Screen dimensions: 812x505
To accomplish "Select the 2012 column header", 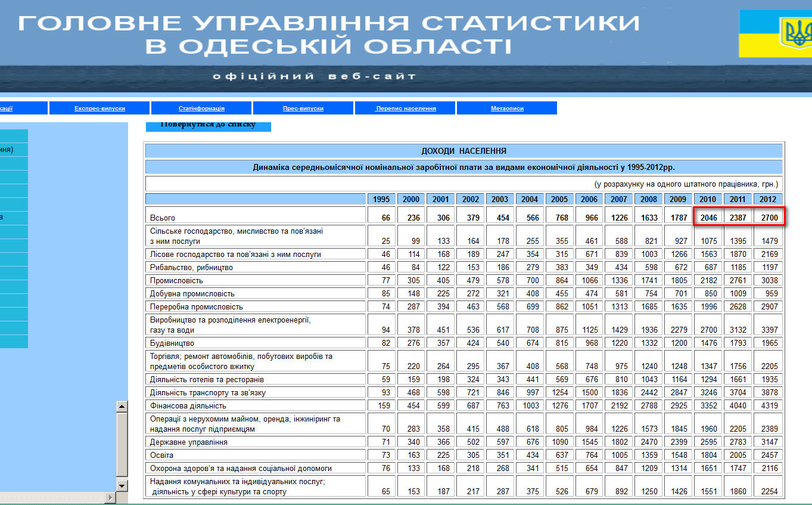I will click(768, 199).
